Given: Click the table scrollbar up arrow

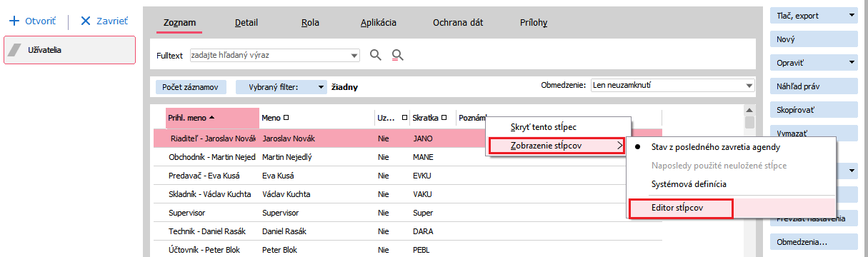Looking at the screenshot, I should [749, 111].
